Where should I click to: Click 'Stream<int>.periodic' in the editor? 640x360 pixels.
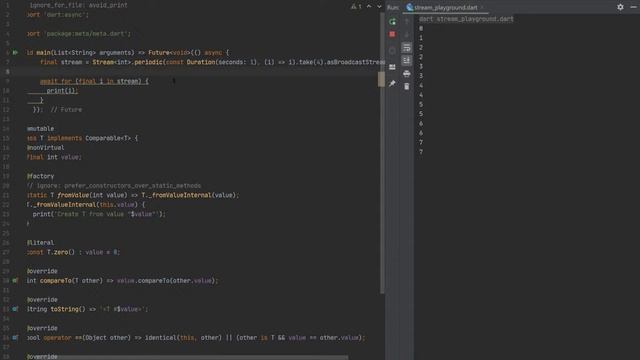point(128,62)
